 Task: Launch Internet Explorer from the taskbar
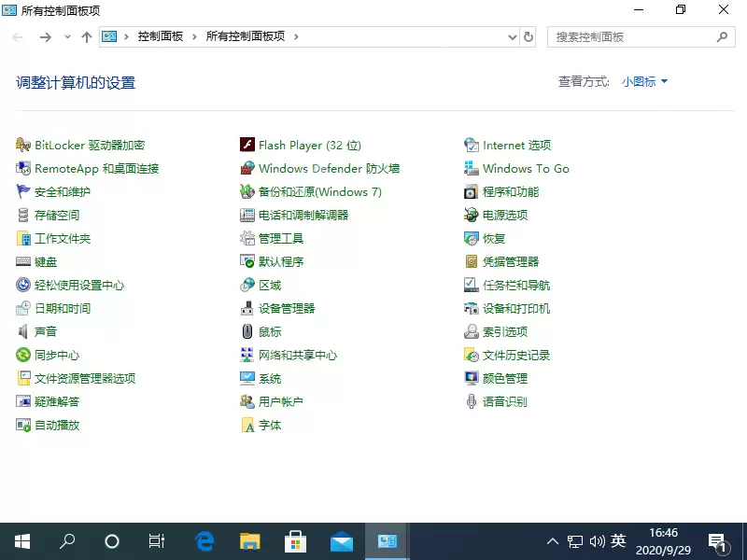[x=204, y=540]
